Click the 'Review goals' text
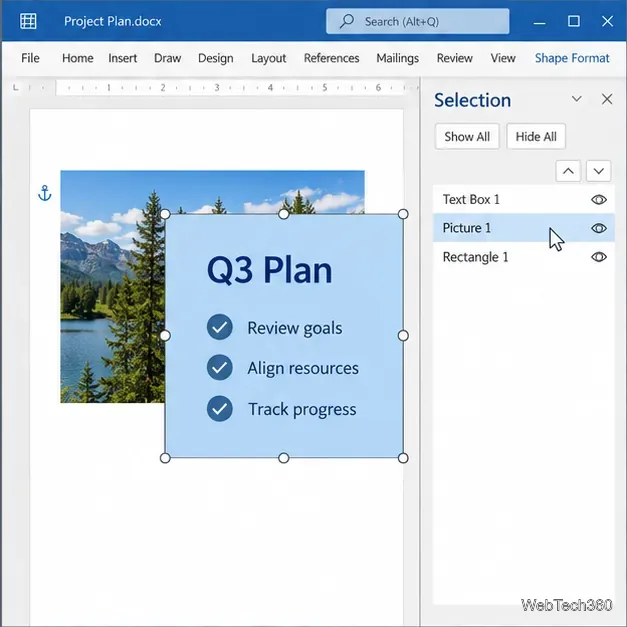 coord(295,328)
